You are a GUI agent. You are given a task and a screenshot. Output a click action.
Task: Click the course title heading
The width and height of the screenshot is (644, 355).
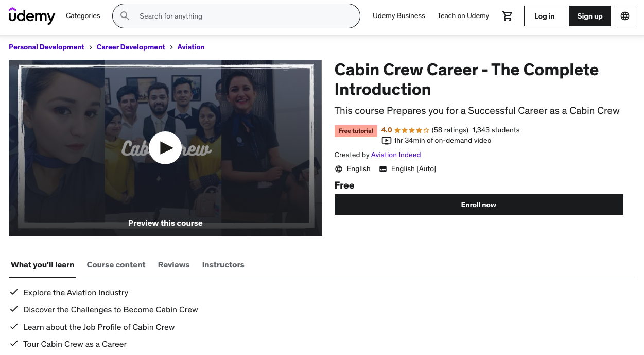pyautogui.click(x=466, y=79)
